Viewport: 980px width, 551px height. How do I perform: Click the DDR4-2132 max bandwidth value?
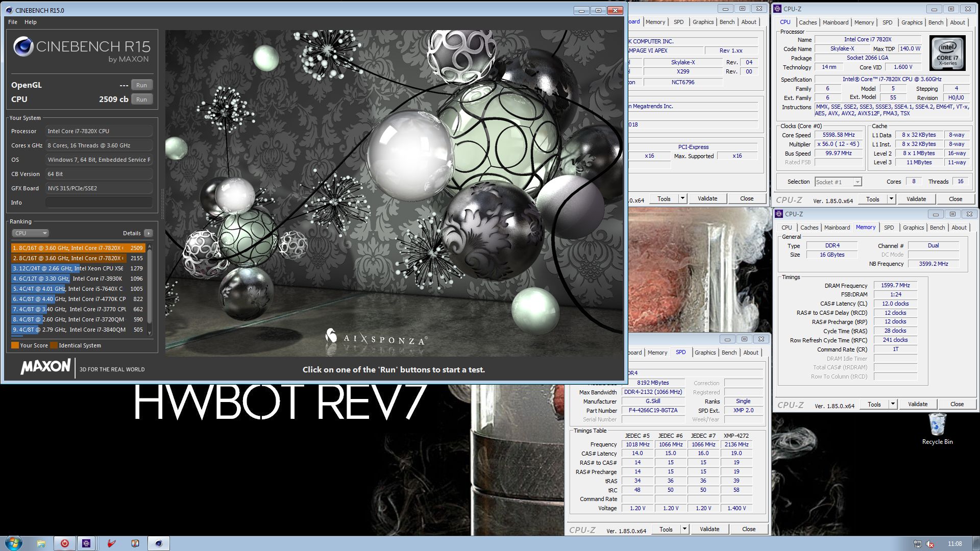tap(653, 392)
